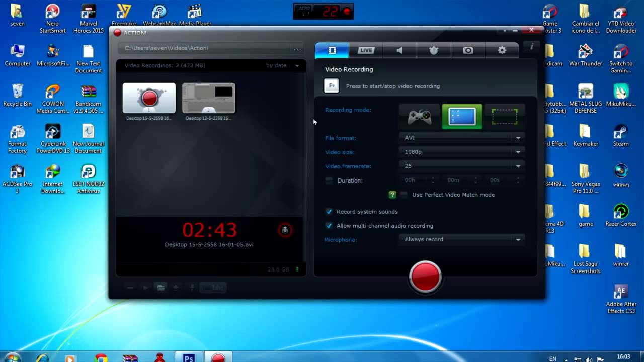The width and height of the screenshot is (644, 362).
Task: Open the screenshots camera tab
Action: point(468,50)
